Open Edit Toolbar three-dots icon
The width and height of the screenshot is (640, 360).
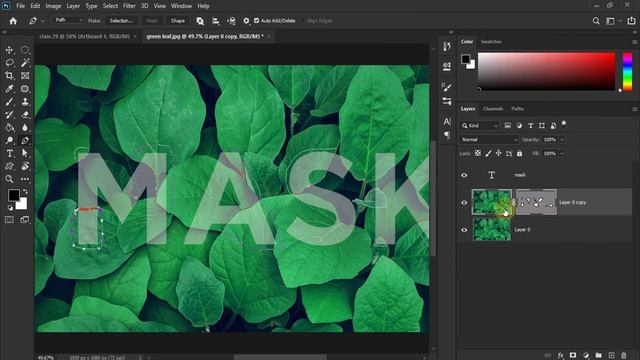pos(25,179)
